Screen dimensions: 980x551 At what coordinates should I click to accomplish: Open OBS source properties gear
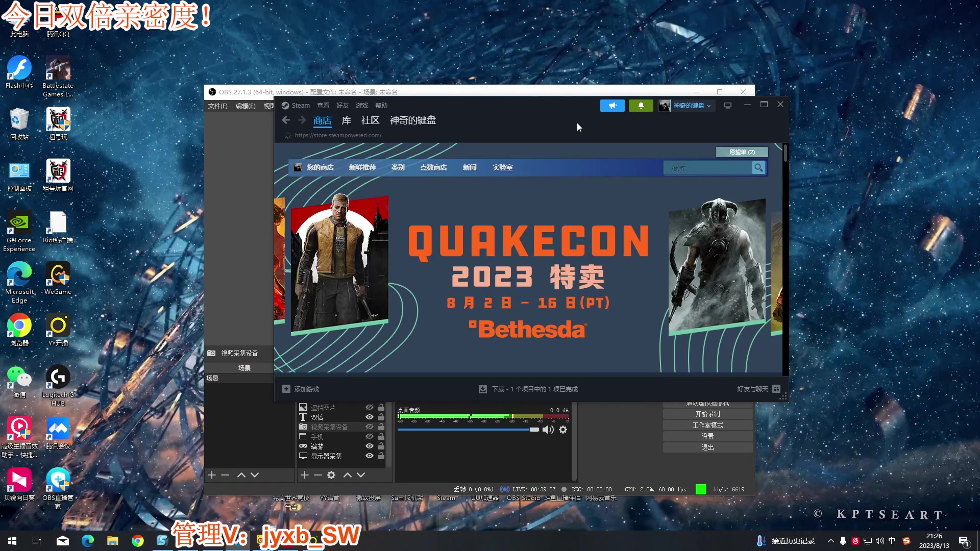pos(331,475)
